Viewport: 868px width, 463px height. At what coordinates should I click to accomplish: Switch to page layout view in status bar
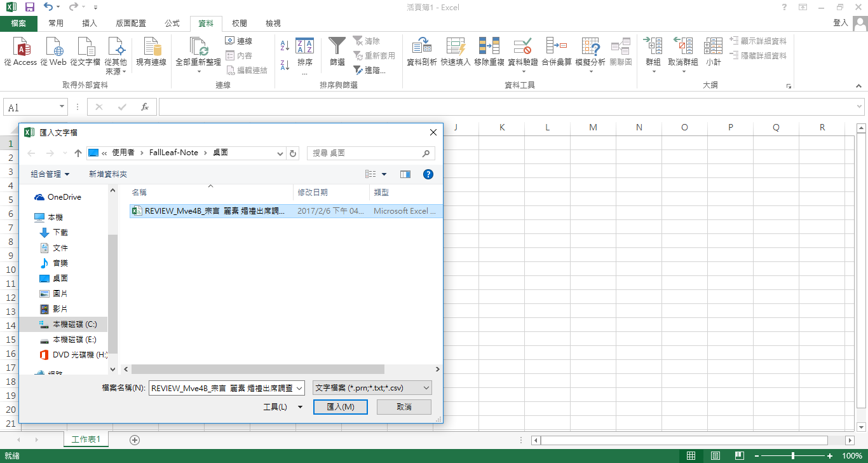[715, 456]
